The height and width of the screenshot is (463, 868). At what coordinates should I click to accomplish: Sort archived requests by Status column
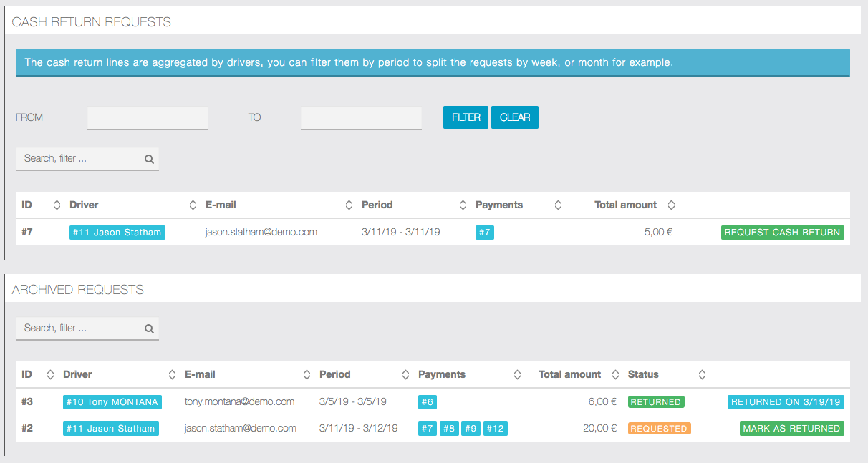point(702,375)
